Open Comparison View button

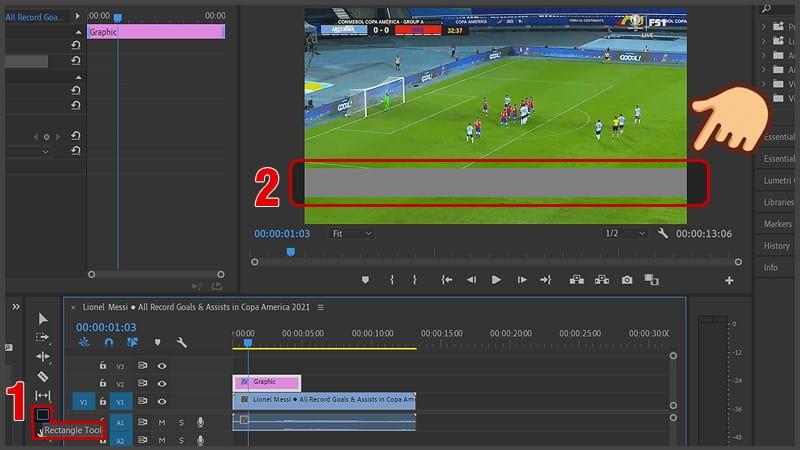click(652, 280)
